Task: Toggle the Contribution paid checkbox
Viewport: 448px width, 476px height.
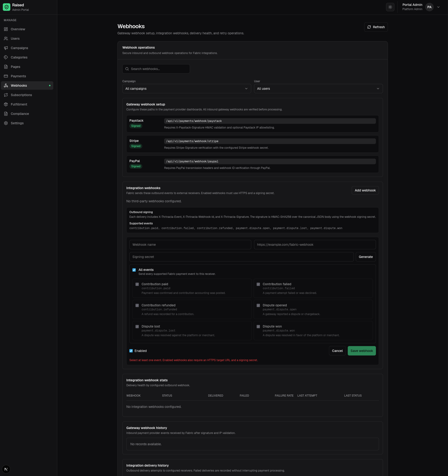Action: [x=137, y=284]
